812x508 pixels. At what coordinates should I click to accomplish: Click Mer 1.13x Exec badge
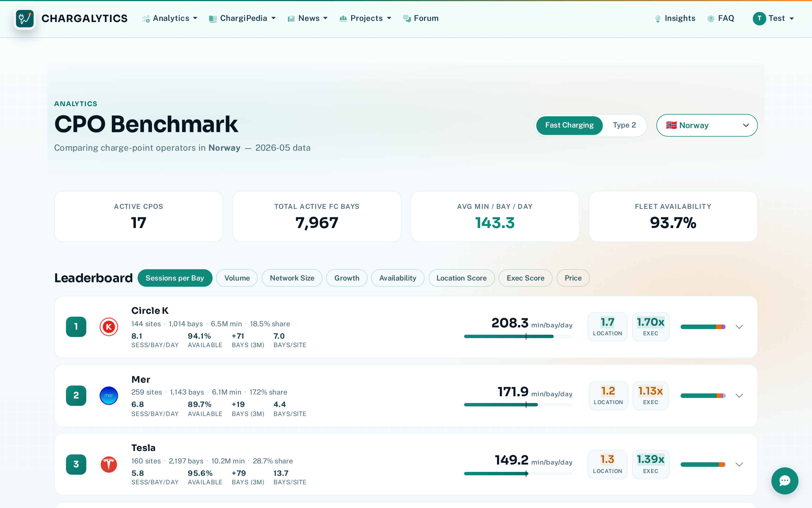(650, 395)
